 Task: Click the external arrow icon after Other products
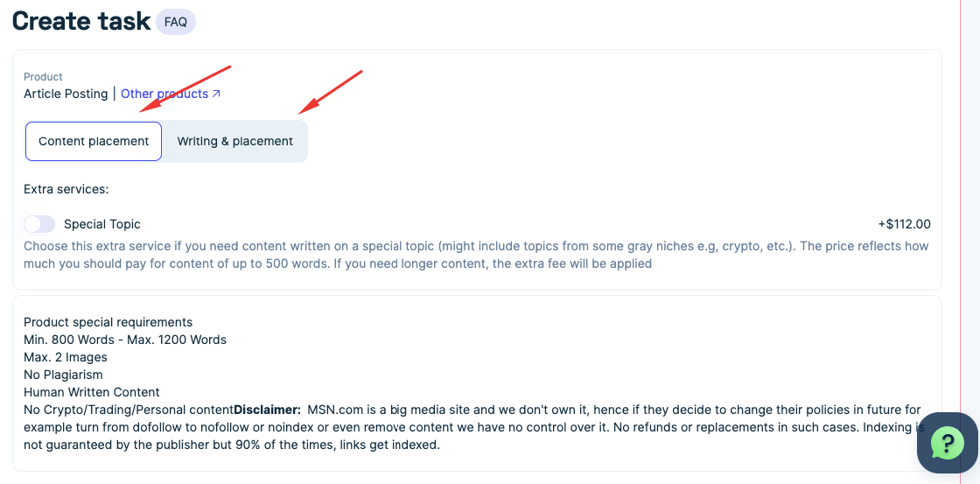tap(216, 94)
